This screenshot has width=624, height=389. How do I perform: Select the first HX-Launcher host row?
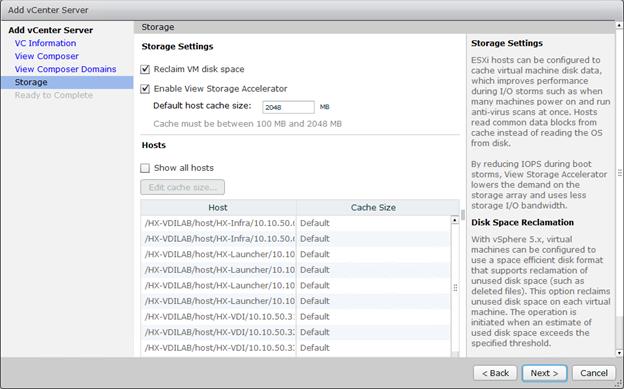(x=296, y=254)
